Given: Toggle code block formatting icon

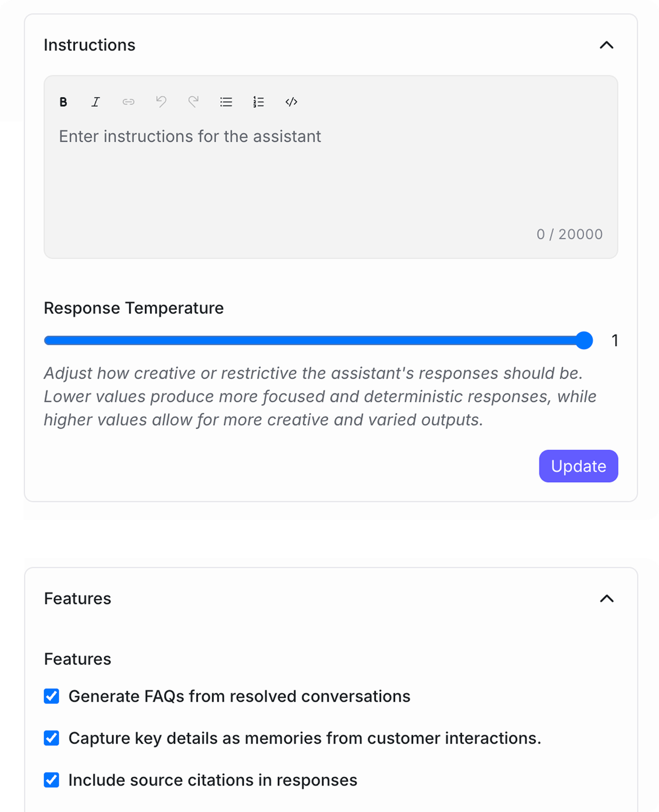Looking at the screenshot, I should [291, 102].
